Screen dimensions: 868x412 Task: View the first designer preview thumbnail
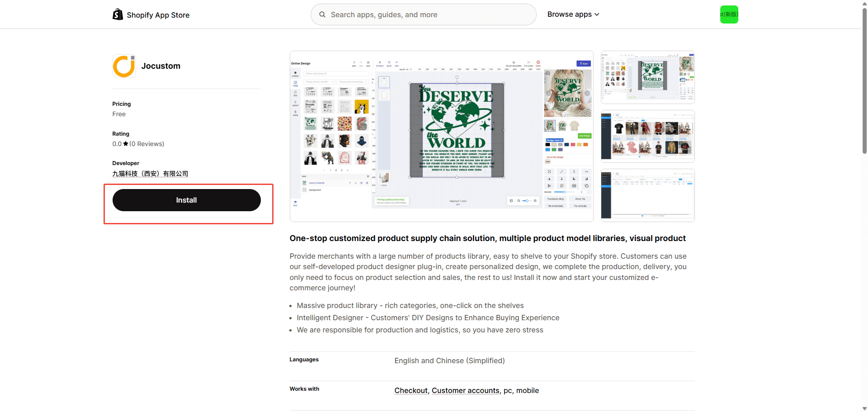[x=647, y=77]
